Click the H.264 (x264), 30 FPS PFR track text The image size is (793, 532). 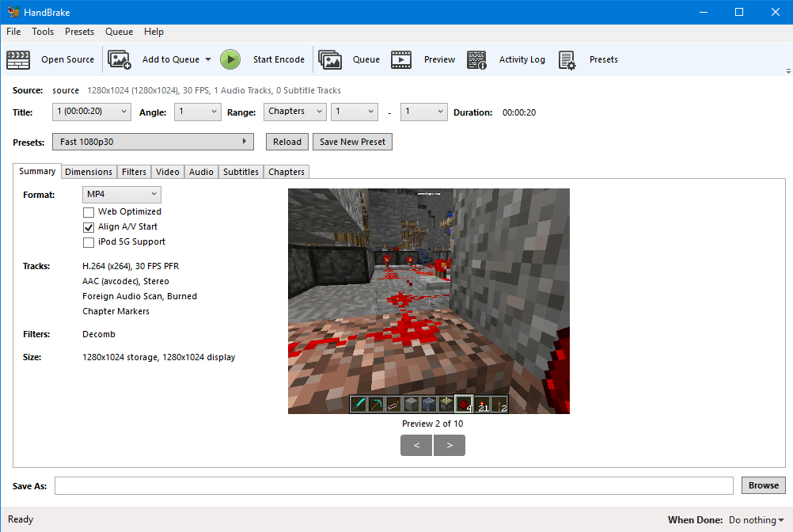[x=131, y=266]
